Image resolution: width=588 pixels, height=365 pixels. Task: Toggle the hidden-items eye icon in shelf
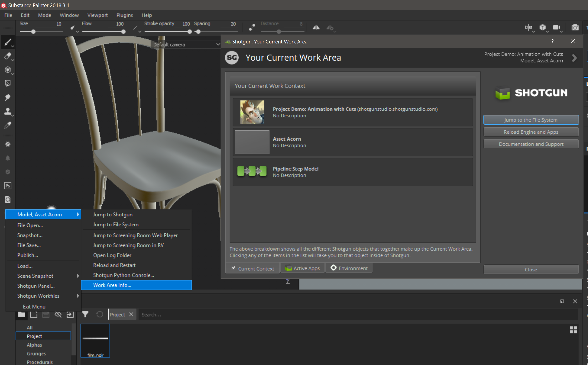(58, 314)
